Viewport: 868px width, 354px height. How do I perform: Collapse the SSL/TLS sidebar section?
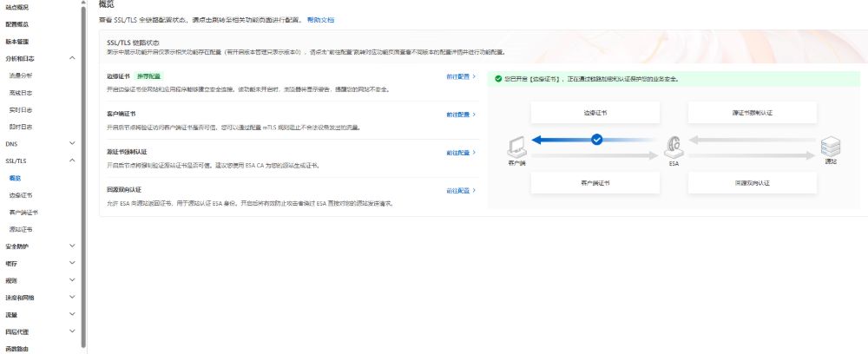72,161
